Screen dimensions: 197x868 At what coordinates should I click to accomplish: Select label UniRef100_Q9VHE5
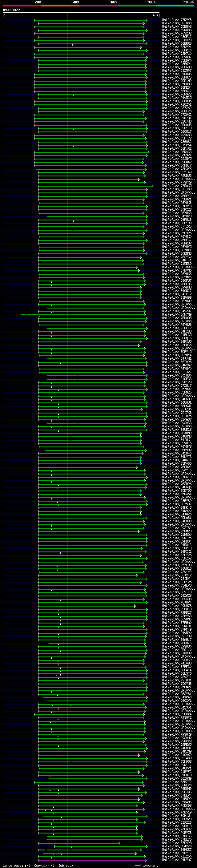coord(177,443)
